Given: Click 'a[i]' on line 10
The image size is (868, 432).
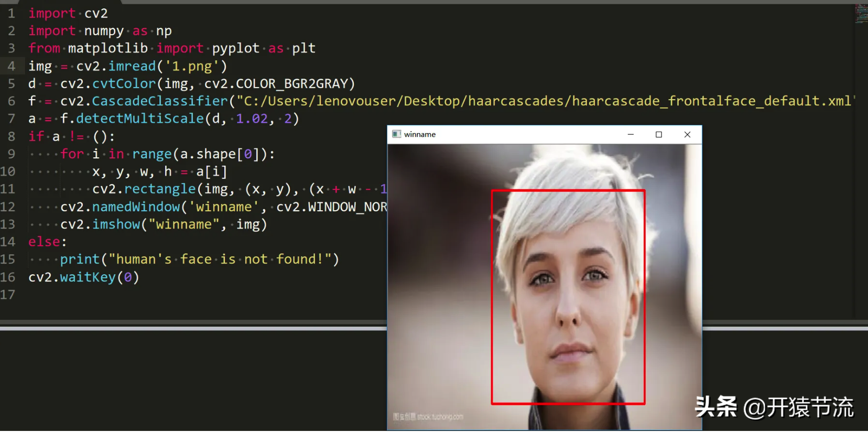Looking at the screenshot, I should (x=212, y=171).
